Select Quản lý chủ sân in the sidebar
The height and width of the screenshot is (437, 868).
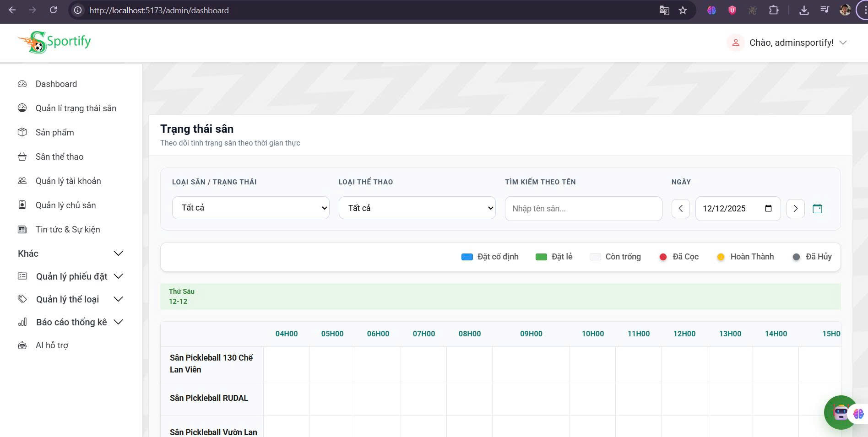[x=66, y=205]
